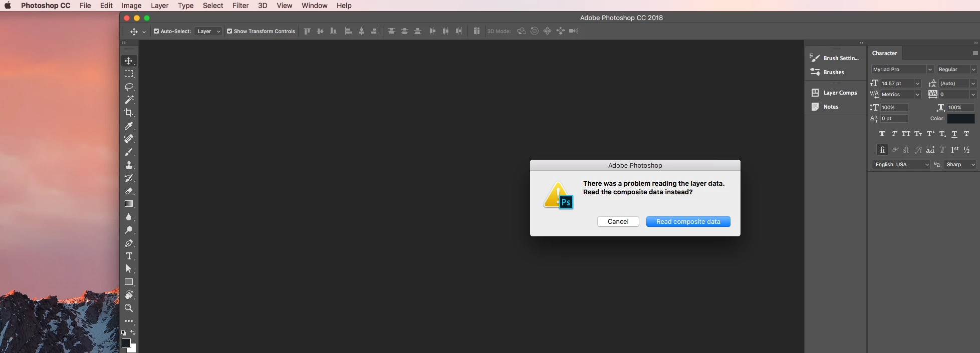
Task: Toggle the Auto-Select checkbox
Action: coord(156,31)
